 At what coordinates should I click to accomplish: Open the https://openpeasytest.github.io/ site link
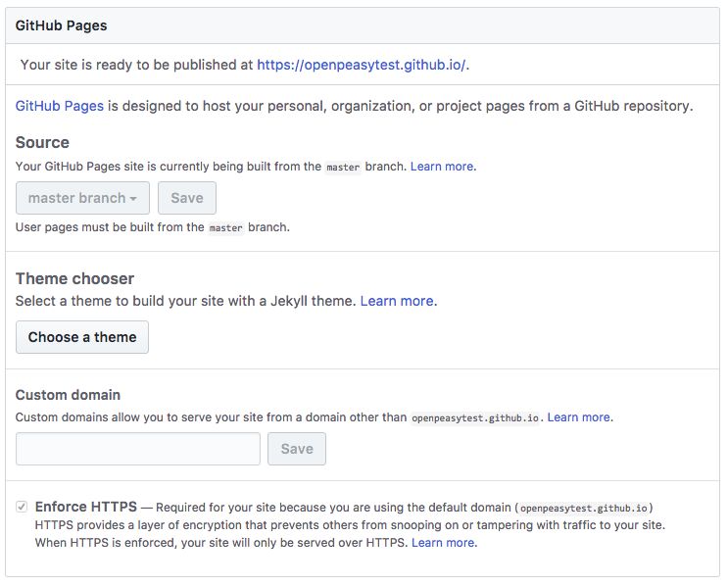[x=362, y=65]
